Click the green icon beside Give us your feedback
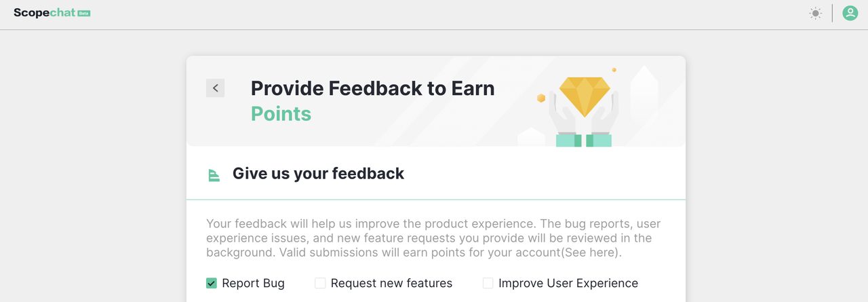The height and width of the screenshot is (302, 868). pyautogui.click(x=214, y=175)
